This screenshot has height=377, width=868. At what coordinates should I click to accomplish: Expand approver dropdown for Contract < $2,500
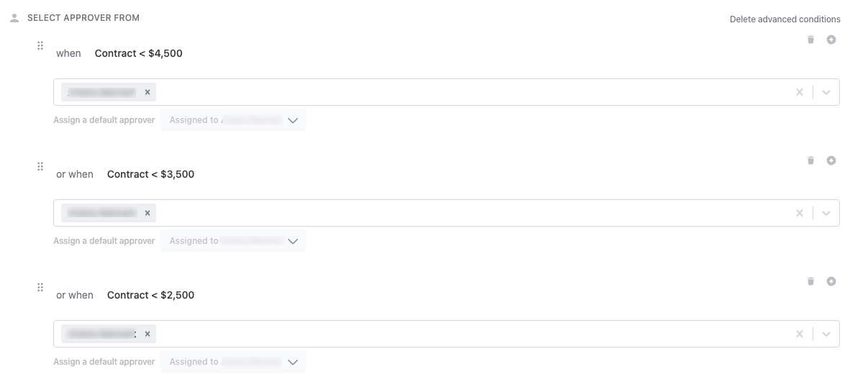tap(826, 334)
